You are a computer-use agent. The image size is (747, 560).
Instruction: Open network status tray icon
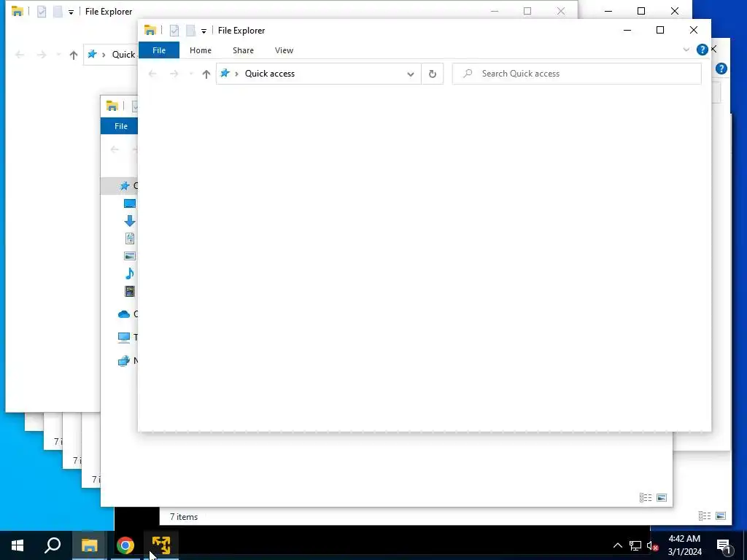635,545
